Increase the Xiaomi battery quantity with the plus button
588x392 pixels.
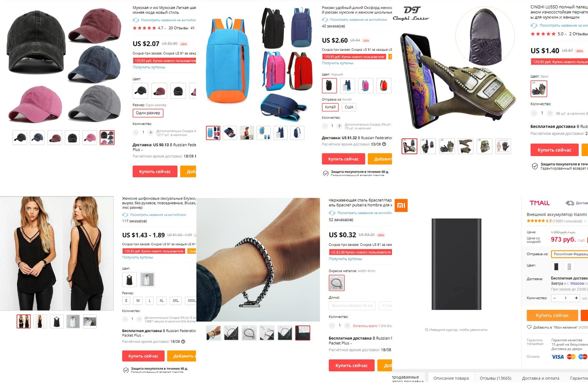point(576,298)
